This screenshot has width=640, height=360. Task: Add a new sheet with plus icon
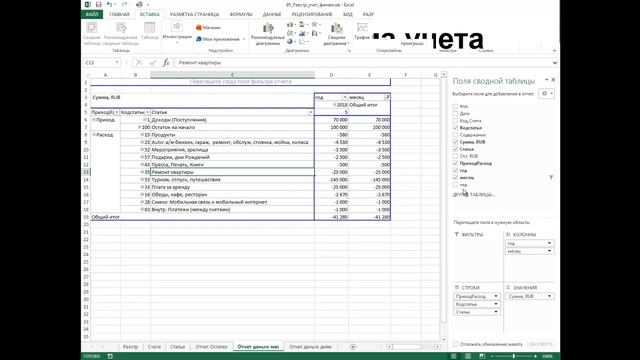click(x=353, y=347)
